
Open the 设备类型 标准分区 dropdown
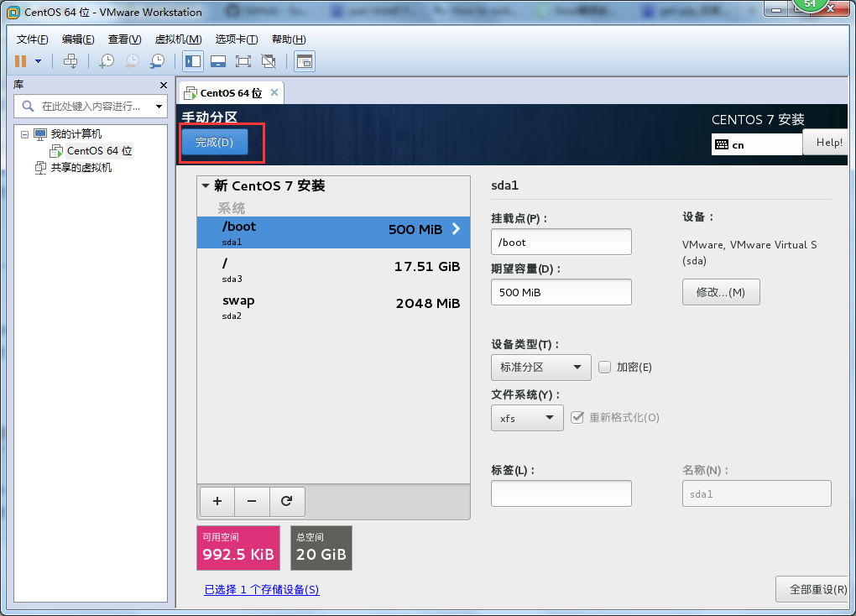541,368
